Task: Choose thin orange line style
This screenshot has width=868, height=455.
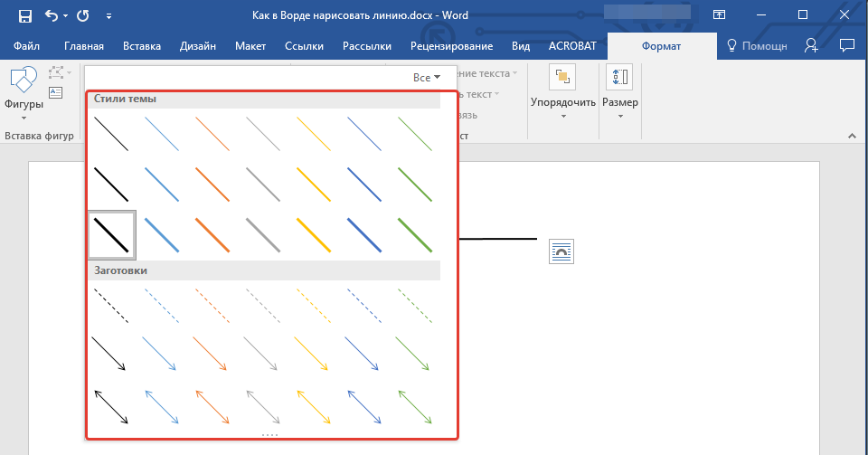Action: pos(212,133)
